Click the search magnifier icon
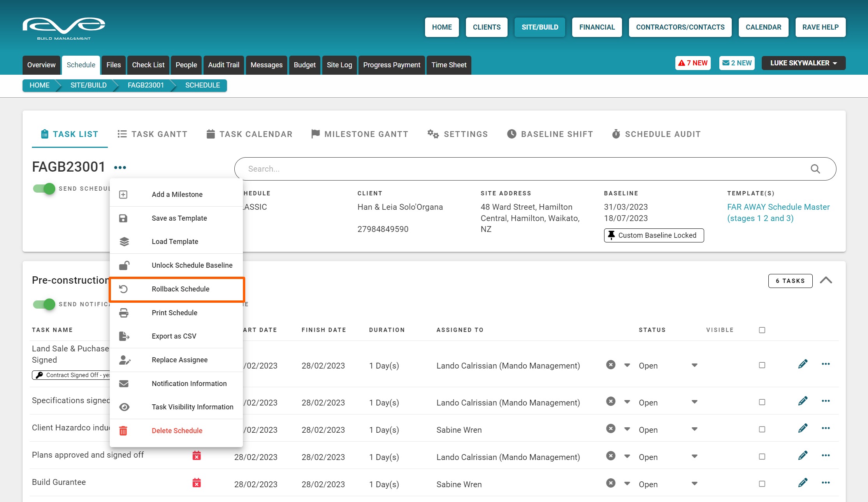The image size is (868, 502). tap(815, 169)
